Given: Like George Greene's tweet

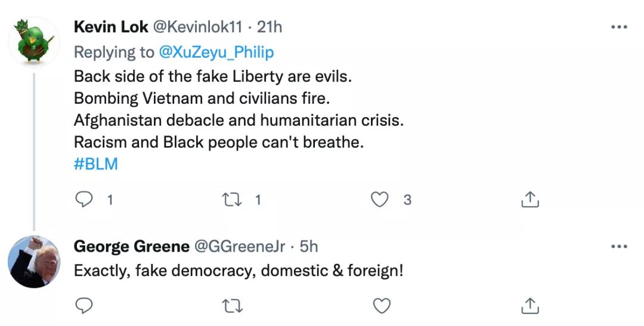Looking at the screenshot, I should 380,306.
